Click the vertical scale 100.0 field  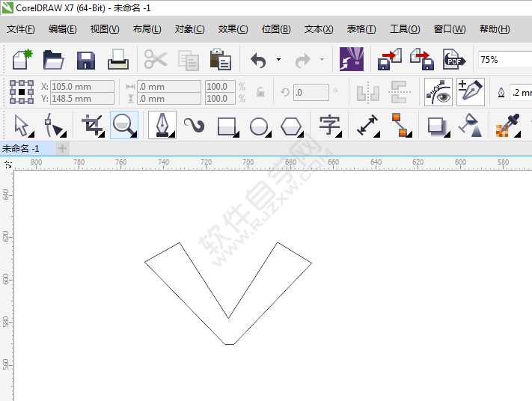coord(220,99)
